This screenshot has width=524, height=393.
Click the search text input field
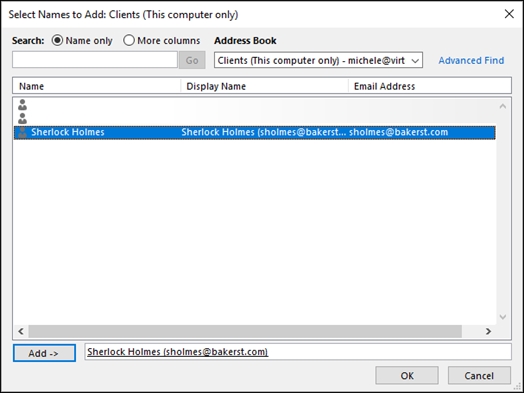95,60
